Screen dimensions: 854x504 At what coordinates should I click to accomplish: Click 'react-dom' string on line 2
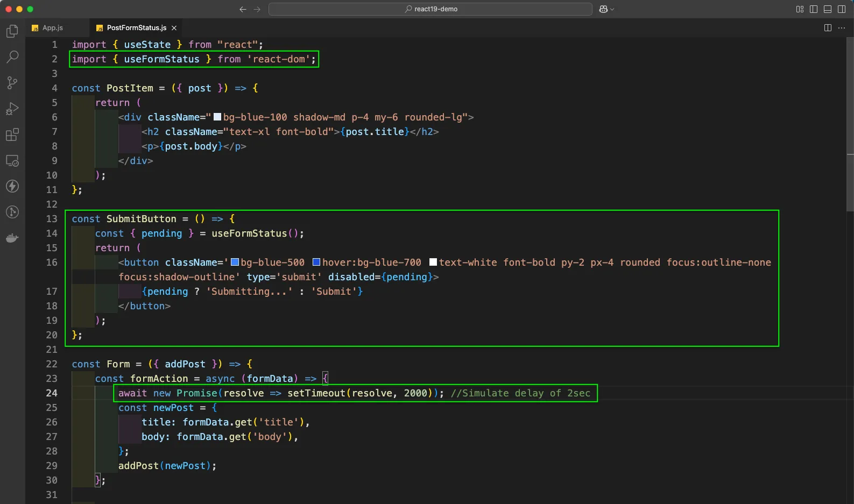coord(279,59)
